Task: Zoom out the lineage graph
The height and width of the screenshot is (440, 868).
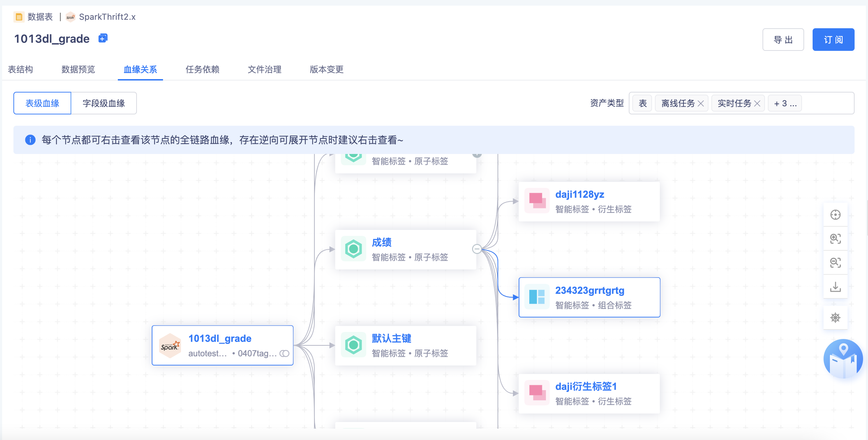Action: click(x=835, y=262)
